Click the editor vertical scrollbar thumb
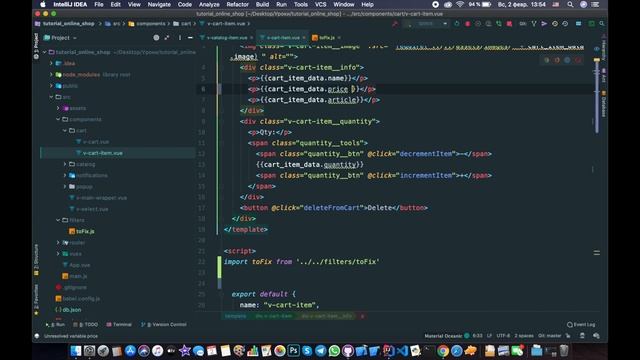 pos(597,97)
